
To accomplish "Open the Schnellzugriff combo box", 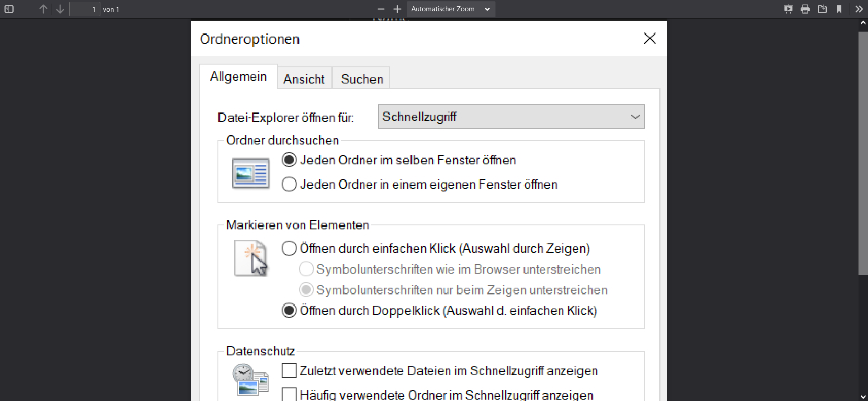I will click(511, 117).
